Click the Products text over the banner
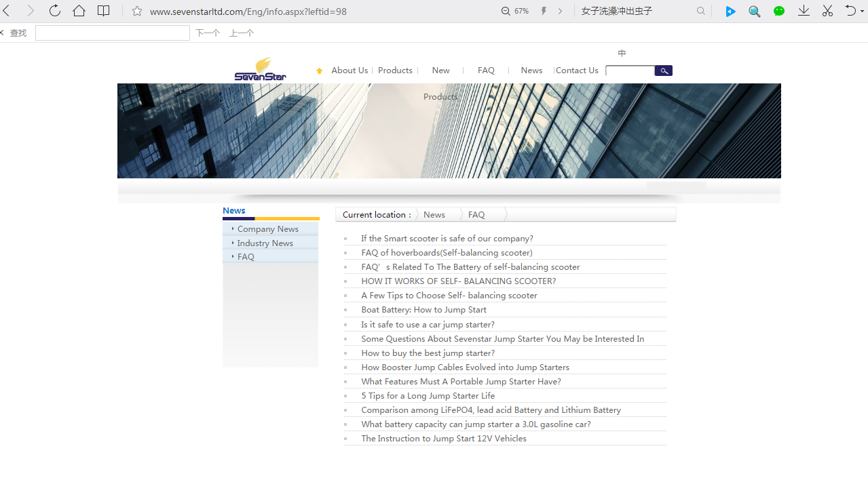This screenshot has height=478, width=868. click(x=440, y=97)
